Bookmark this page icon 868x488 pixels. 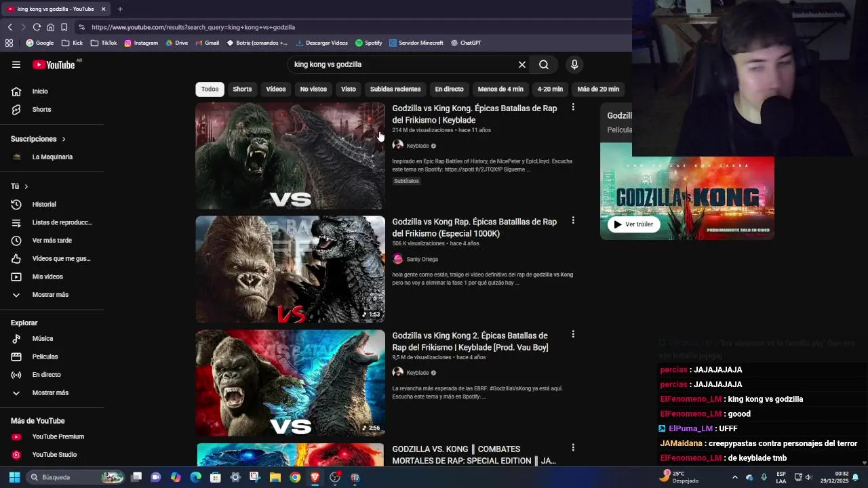tap(64, 27)
